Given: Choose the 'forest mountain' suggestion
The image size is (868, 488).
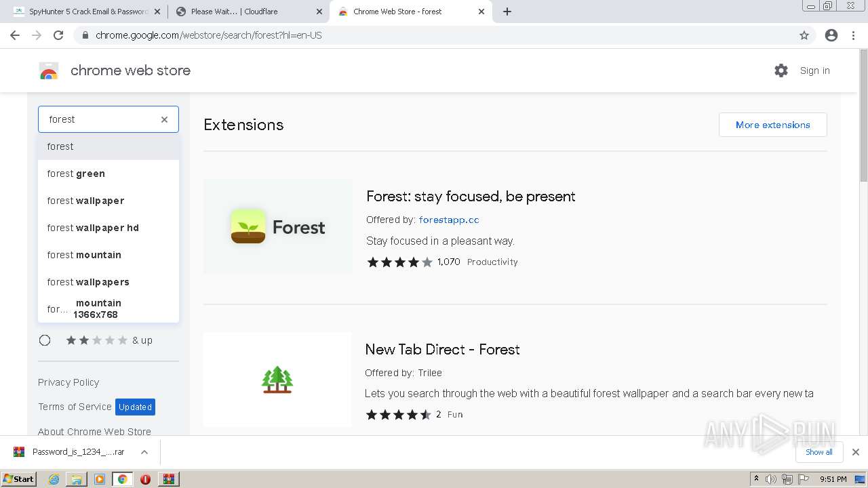Looking at the screenshot, I should [x=108, y=255].
